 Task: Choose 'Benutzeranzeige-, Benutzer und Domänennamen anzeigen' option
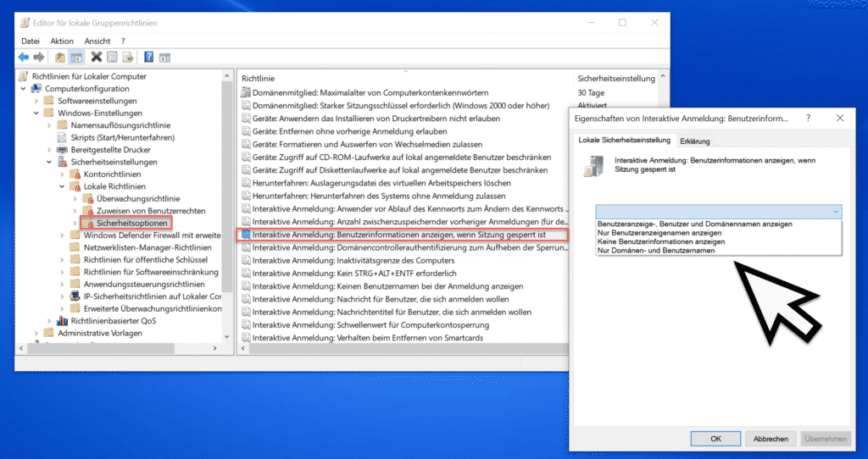click(694, 224)
